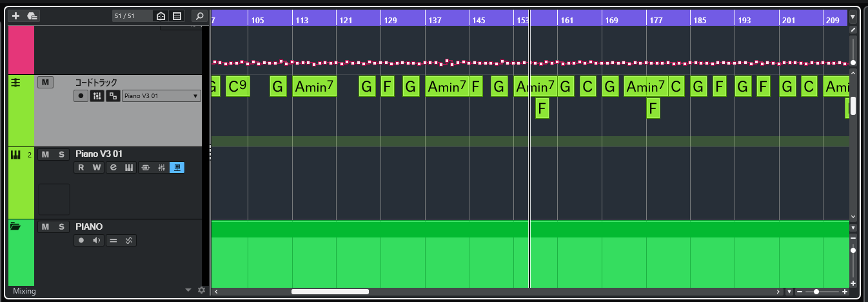Toggle Write automation W on Piano V3 01
This screenshot has width=868, height=302.
point(96,168)
